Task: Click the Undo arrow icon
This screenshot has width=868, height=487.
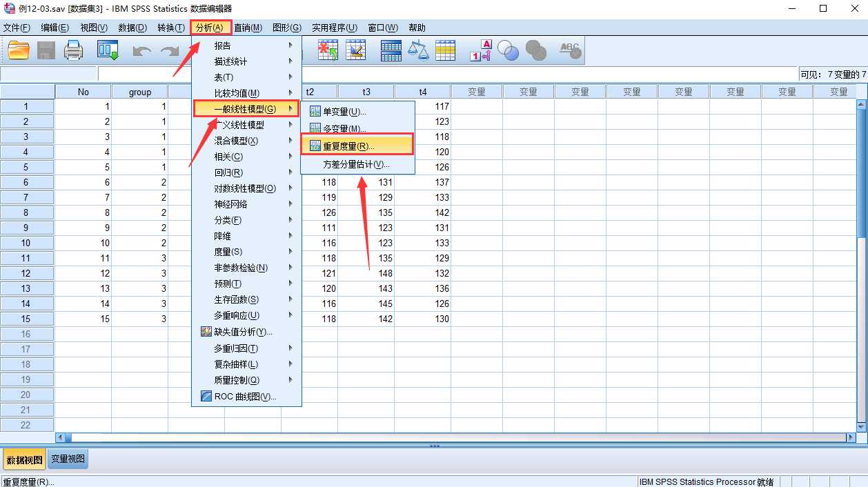Action: pos(142,51)
